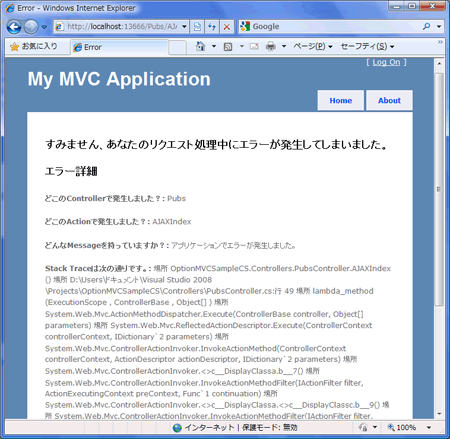This screenshot has width=450, height=439.
Task: Open the About navigation tab
Action: tap(389, 100)
